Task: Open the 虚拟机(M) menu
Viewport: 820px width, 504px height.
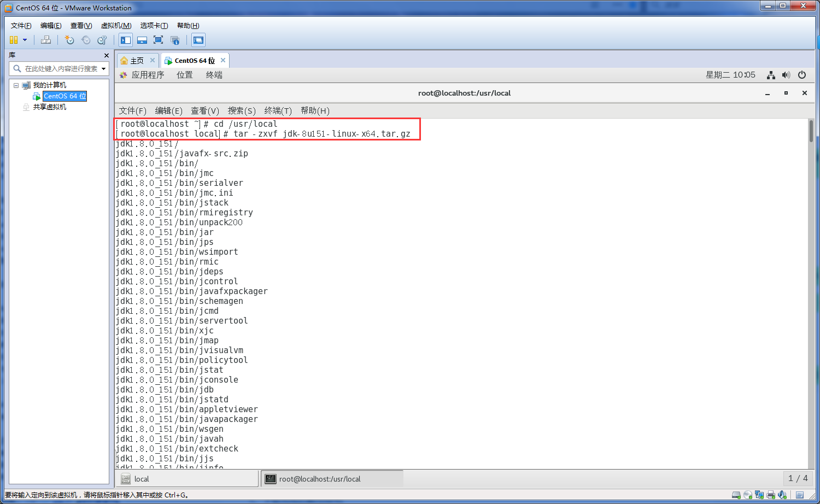Action: [116, 26]
